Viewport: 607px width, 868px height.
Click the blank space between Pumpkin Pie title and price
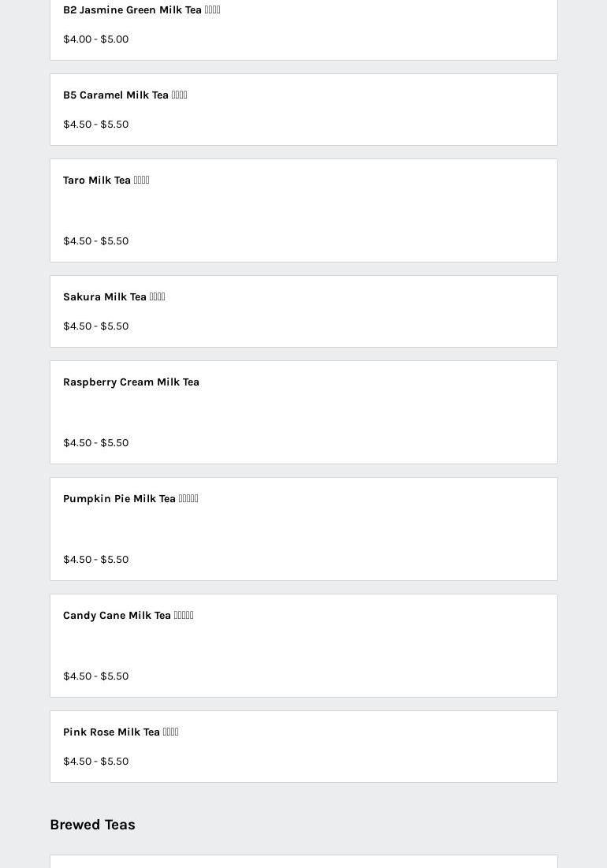[x=303, y=529]
